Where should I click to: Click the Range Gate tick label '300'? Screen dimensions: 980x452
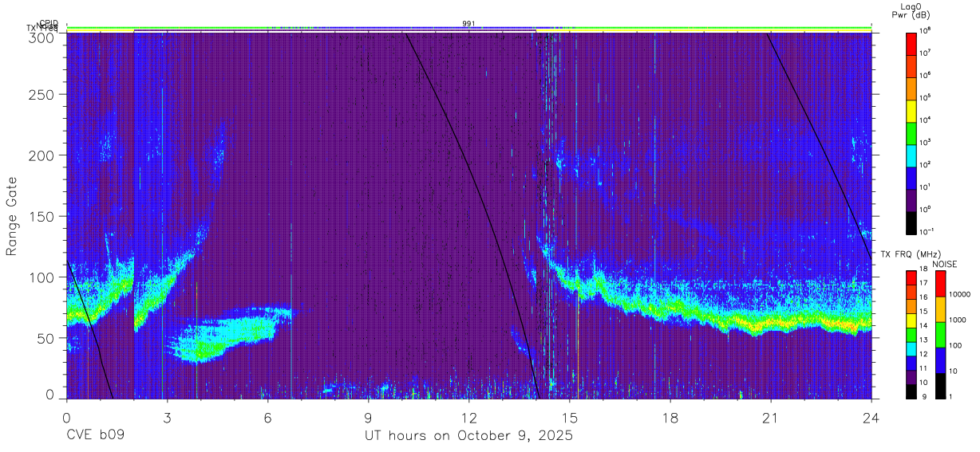pyautogui.click(x=42, y=37)
